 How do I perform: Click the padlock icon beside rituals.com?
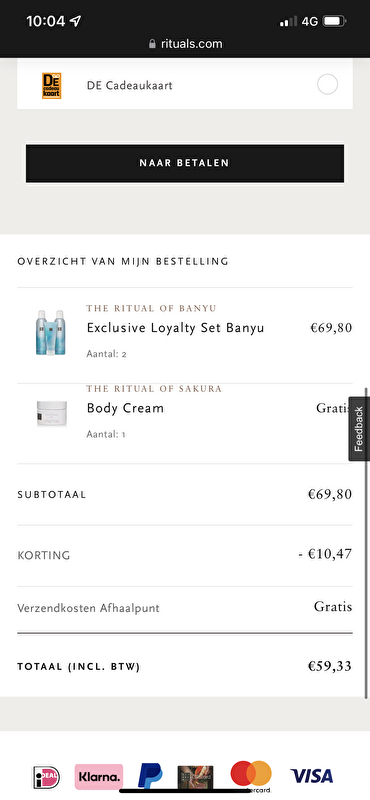pyautogui.click(x=152, y=44)
